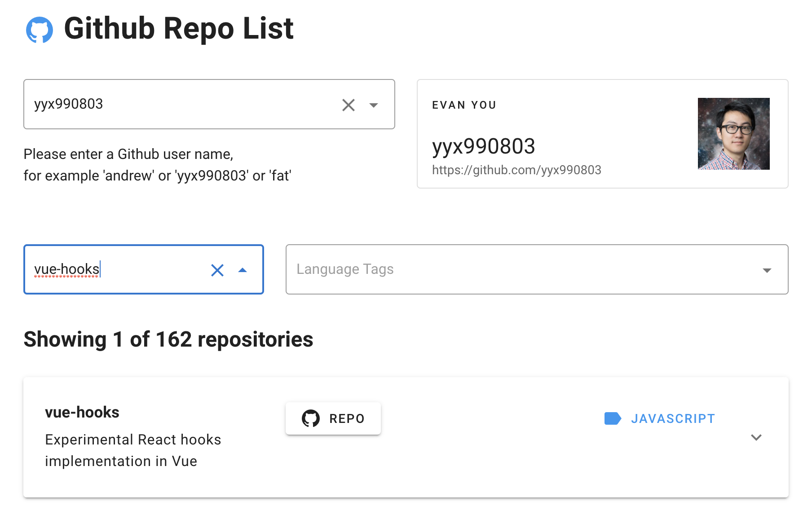Click the vue-hooks repository title
812x519 pixels.
tap(82, 412)
